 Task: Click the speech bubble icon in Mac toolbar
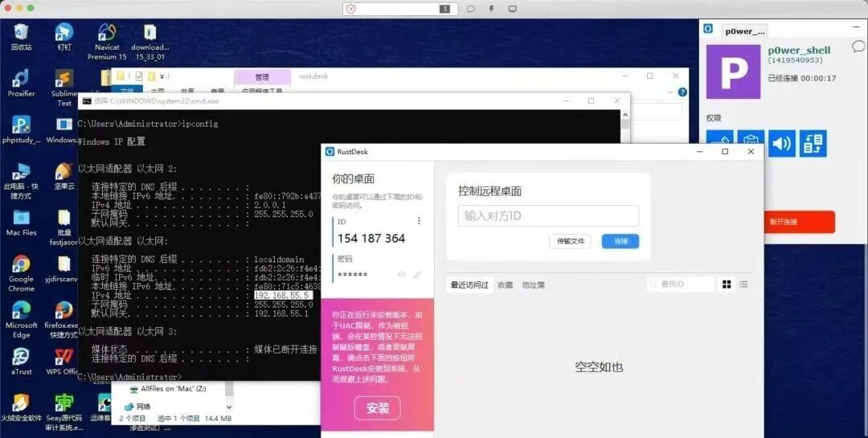470,9
